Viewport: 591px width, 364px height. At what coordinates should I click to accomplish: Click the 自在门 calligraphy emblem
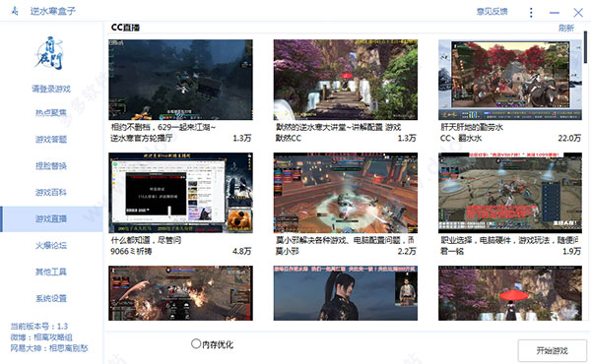tap(50, 53)
